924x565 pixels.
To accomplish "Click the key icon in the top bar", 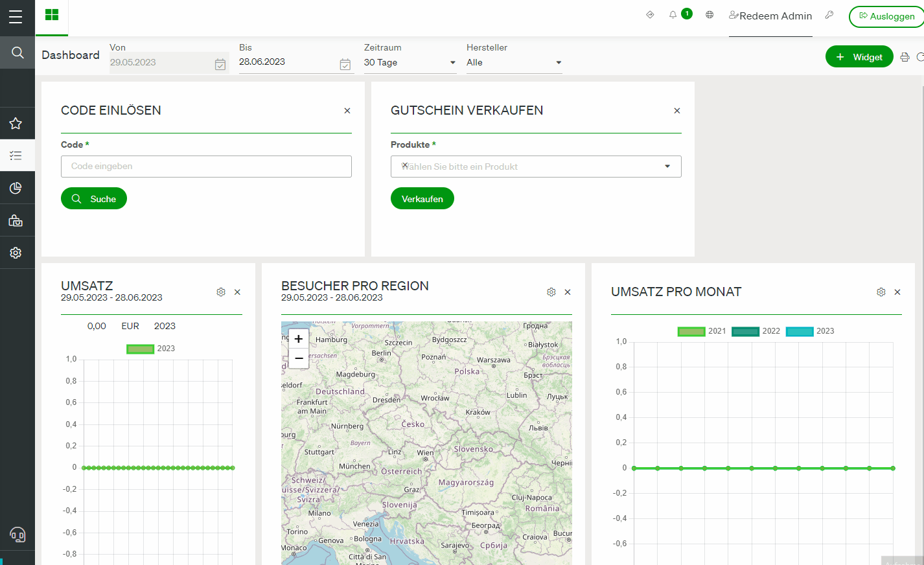I will point(829,15).
